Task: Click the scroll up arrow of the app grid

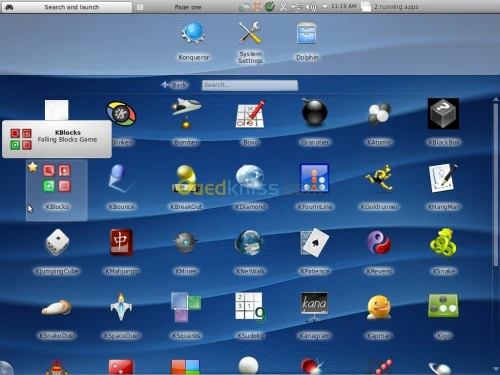Action: [x=496, y=99]
